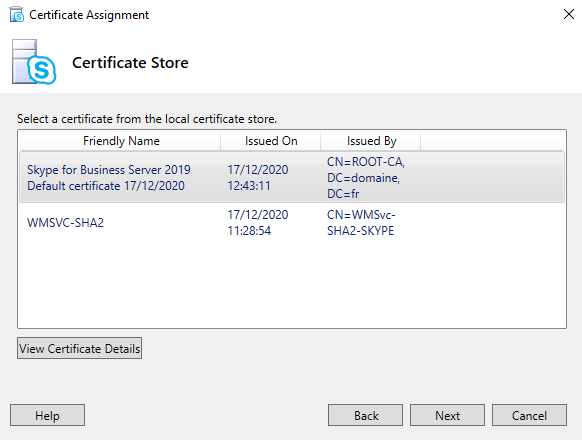Click the CN=WMSvc-SHA2-SKYPE issuer cell
582x440 pixels.
[361, 223]
